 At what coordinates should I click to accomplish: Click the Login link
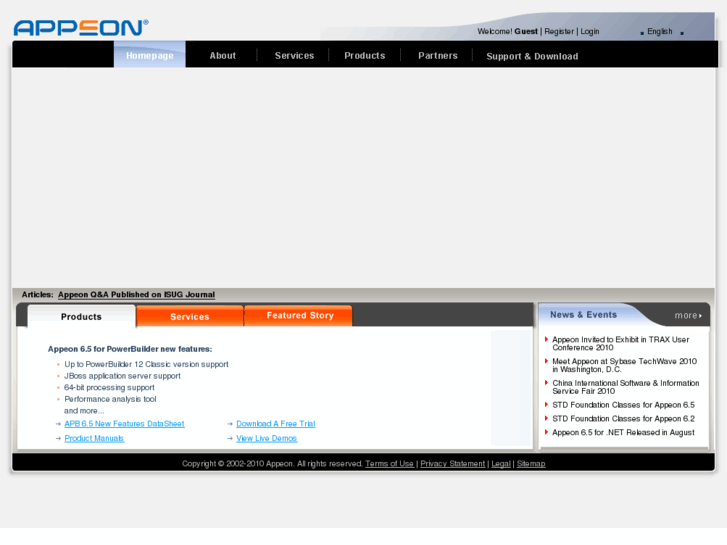coord(590,31)
